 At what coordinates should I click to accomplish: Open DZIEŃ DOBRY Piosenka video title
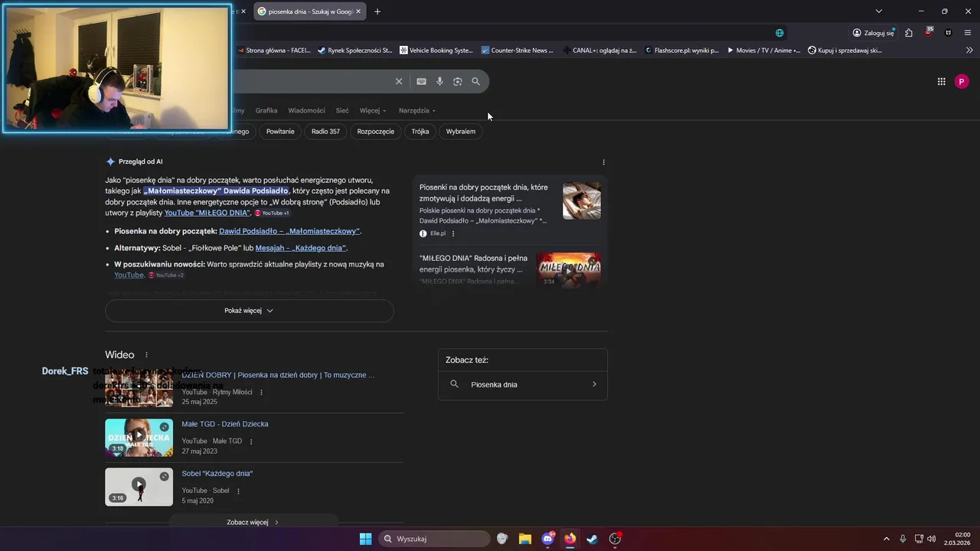tap(278, 375)
